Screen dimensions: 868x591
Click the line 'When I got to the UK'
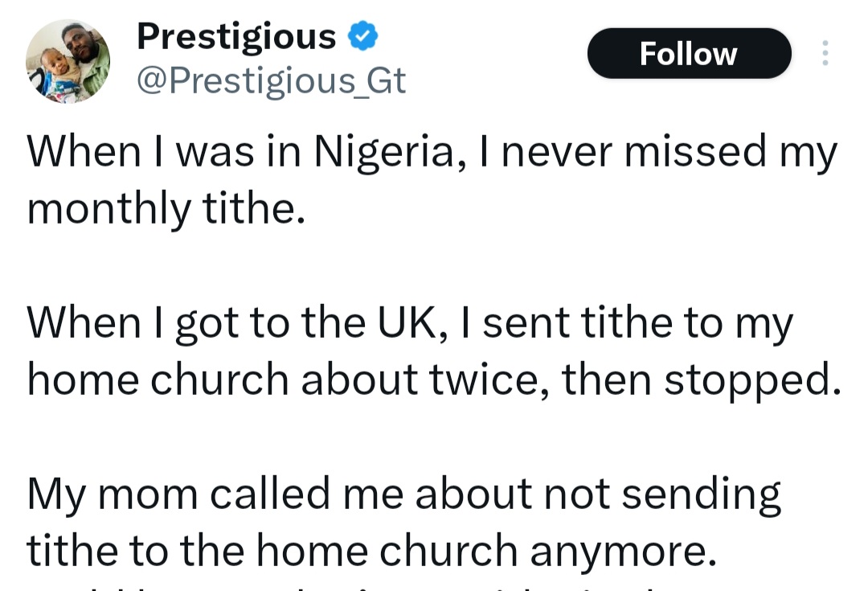pyautogui.click(x=410, y=323)
